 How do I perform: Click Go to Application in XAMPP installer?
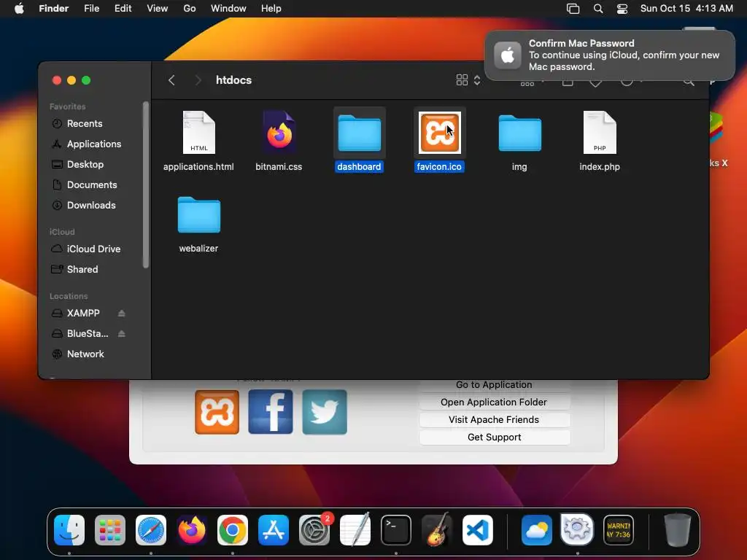click(494, 385)
